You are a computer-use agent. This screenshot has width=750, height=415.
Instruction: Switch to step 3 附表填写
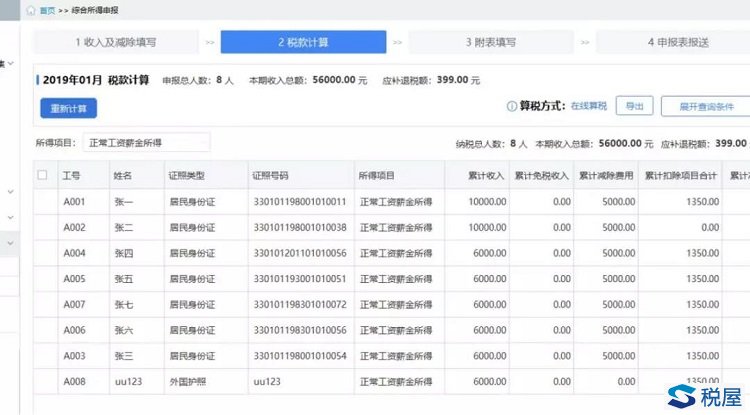(490, 43)
